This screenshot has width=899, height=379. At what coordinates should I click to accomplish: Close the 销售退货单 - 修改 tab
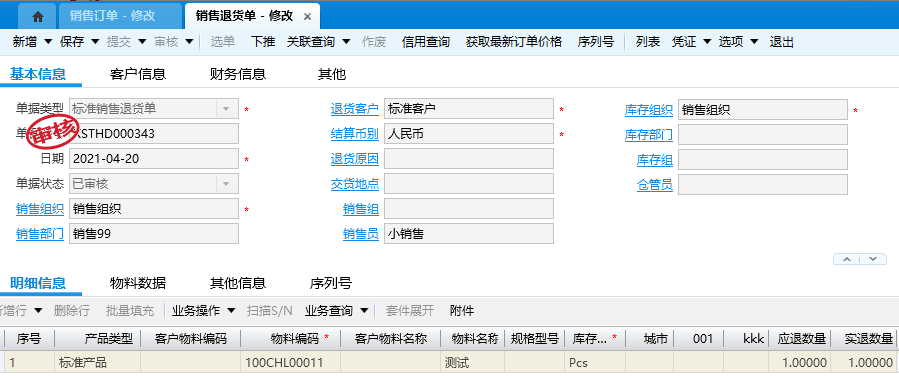coord(307,17)
